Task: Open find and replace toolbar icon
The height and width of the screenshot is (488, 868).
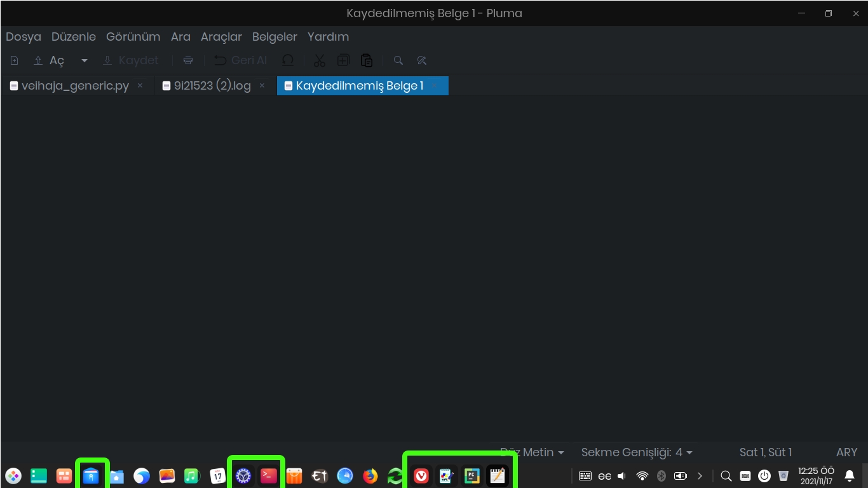Action: coord(421,60)
